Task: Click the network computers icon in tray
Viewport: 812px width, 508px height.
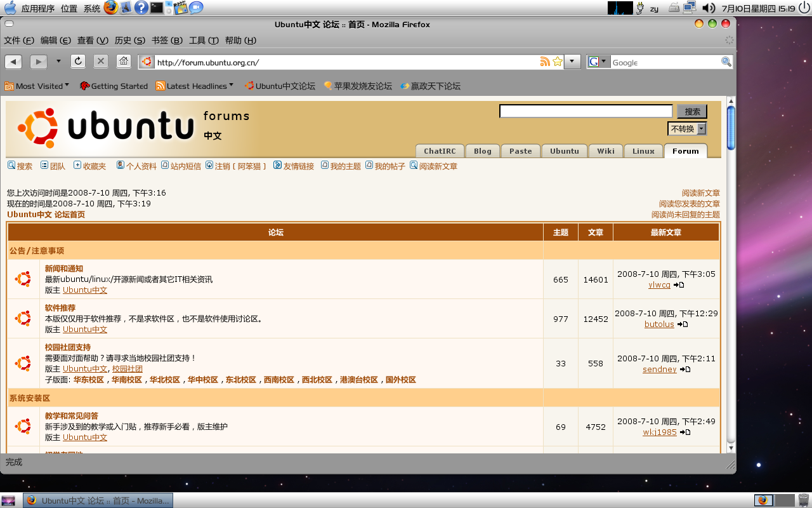Action: [x=690, y=8]
